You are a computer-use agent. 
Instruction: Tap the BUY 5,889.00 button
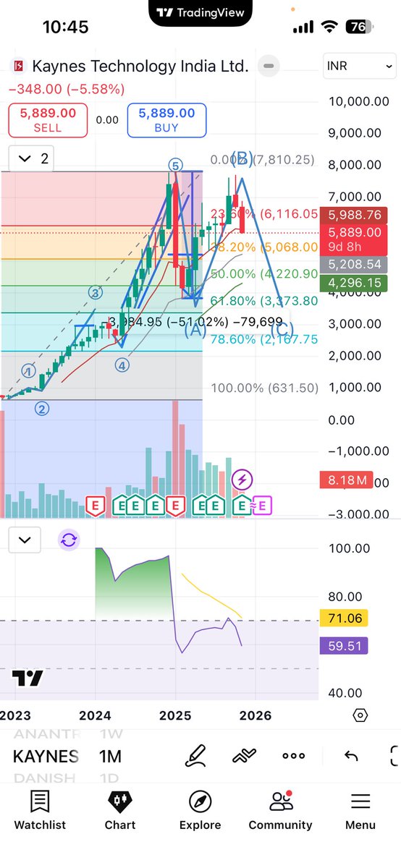point(167,120)
